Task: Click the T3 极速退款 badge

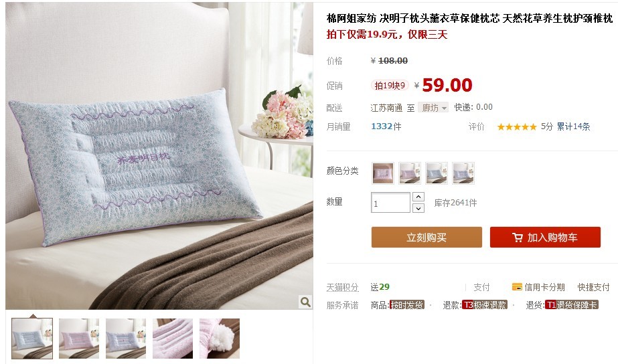Action: 484,305
